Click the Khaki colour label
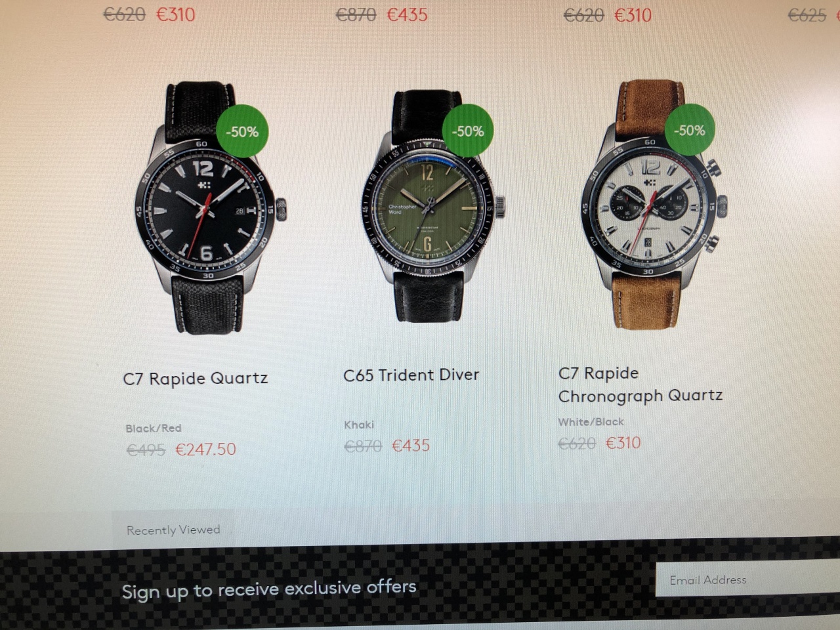 pyautogui.click(x=359, y=425)
